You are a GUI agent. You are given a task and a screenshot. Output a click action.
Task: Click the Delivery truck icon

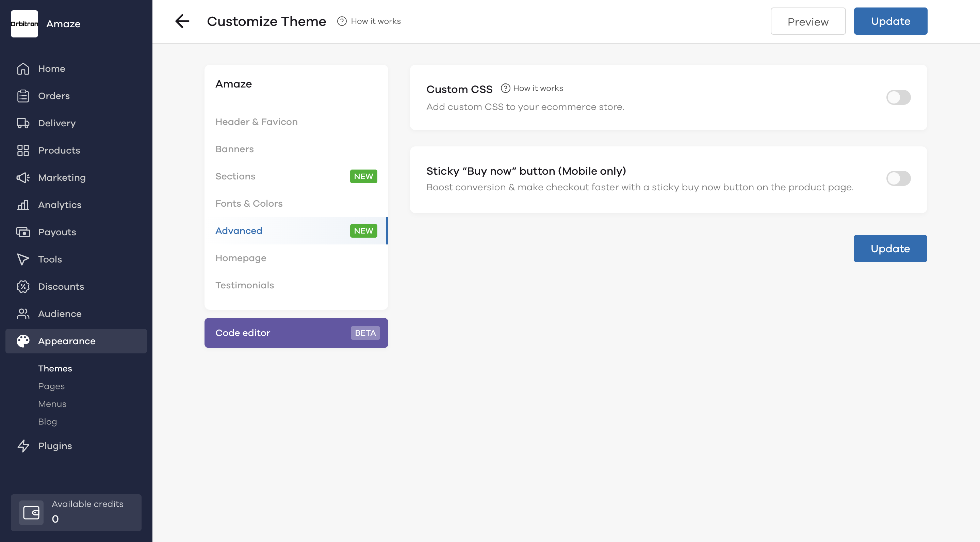23,123
